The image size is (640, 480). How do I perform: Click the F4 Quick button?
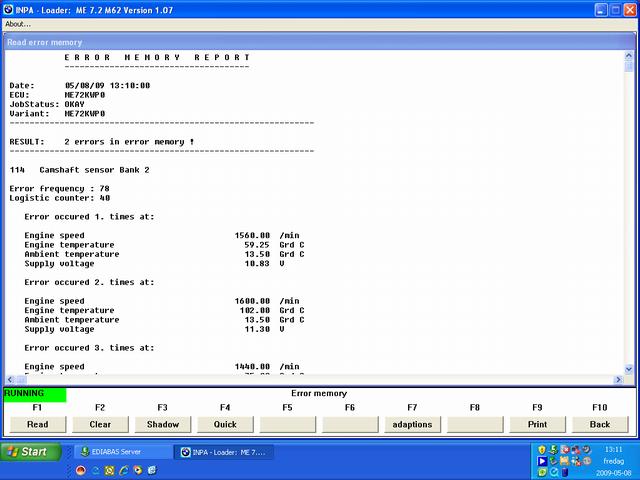click(x=225, y=424)
